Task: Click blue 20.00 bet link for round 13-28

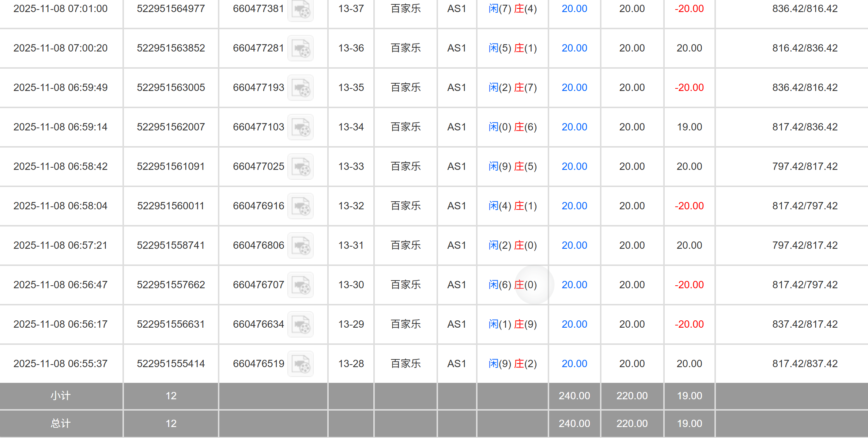Action: tap(574, 364)
